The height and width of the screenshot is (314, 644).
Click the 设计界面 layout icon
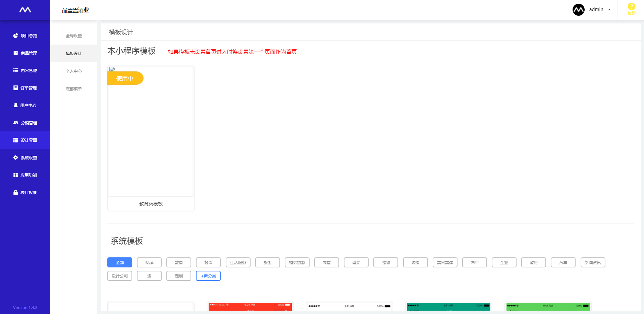pos(15,140)
